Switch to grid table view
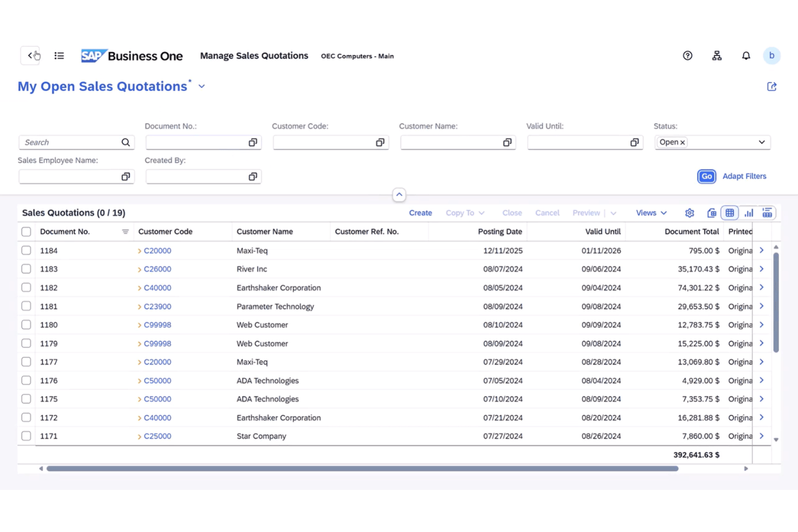Image resolution: width=798 pixels, height=532 pixels. [x=730, y=213]
